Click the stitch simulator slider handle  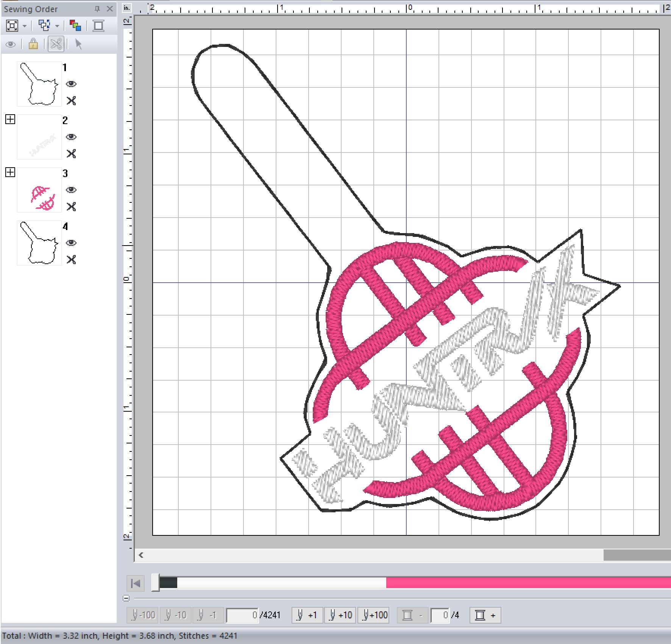pyautogui.click(x=155, y=583)
